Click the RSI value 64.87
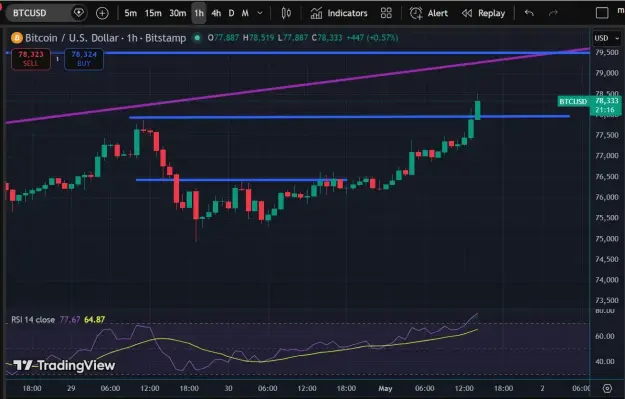Image resolution: width=625 pixels, height=399 pixels. click(x=94, y=320)
